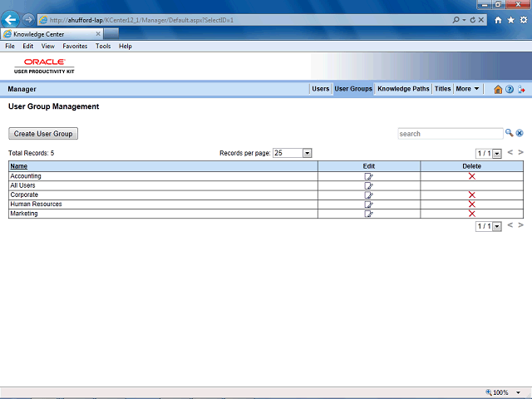
Task: Go forward with browser forward arrow
Action: 28,20
